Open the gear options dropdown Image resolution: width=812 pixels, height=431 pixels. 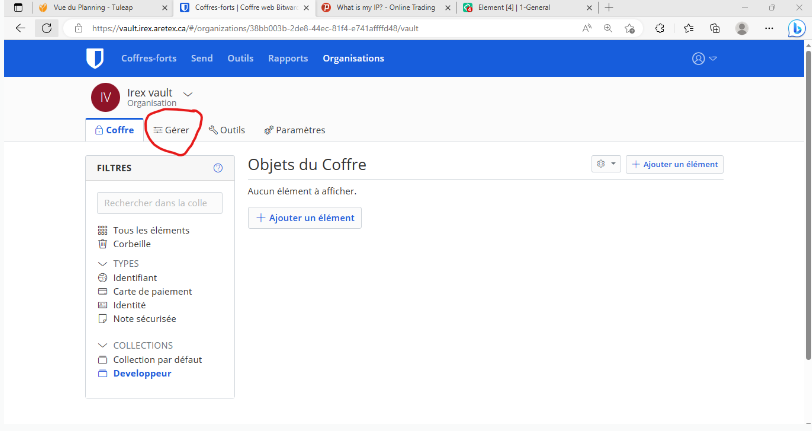(606, 164)
